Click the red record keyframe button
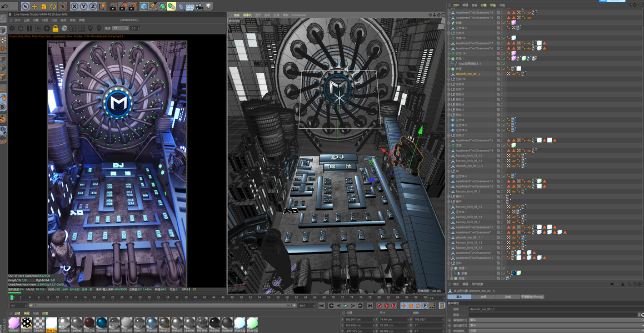Viewport: 644px width, 333px height. (380, 305)
